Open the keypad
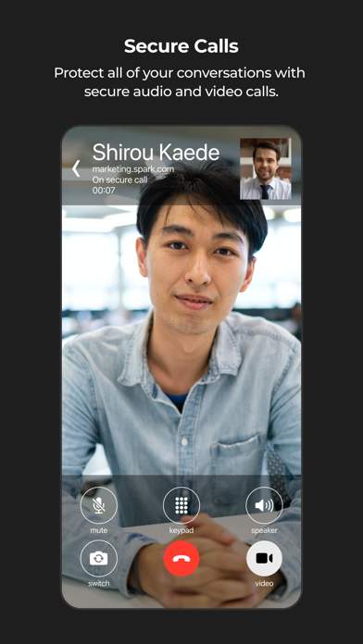The height and width of the screenshot is (644, 363). click(x=181, y=505)
